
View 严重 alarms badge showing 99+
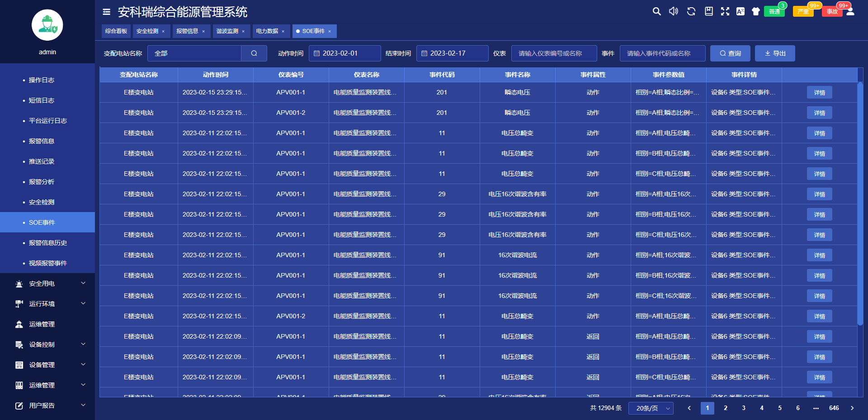(803, 11)
